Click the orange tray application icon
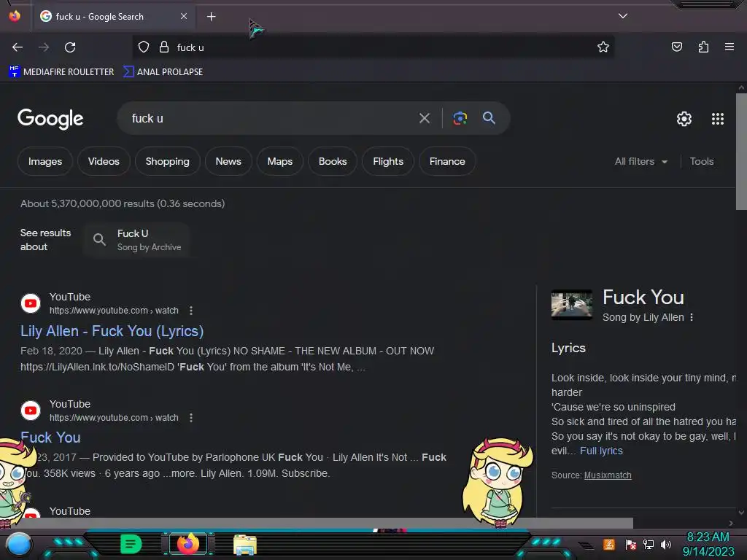The image size is (747, 560). click(x=609, y=544)
